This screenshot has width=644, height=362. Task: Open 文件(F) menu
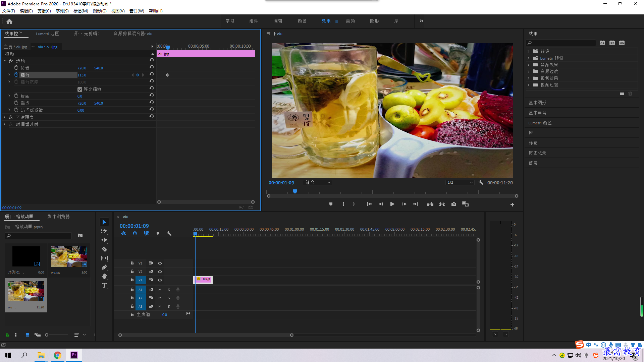click(9, 11)
